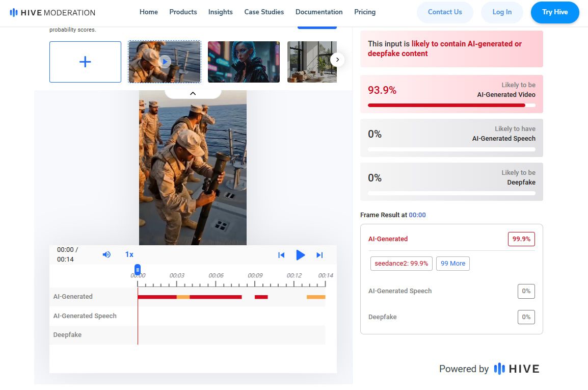Skip to previous frame button
Image resolution: width=588 pixels, height=390 pixels.
tap(281, 255)
